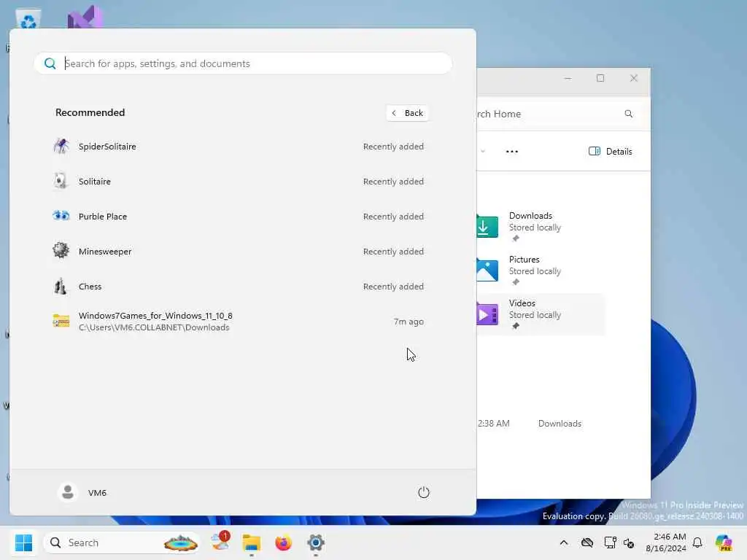Select the Recycle Bin desktop icon
The image size is (747, 560).
click(28, 19)
